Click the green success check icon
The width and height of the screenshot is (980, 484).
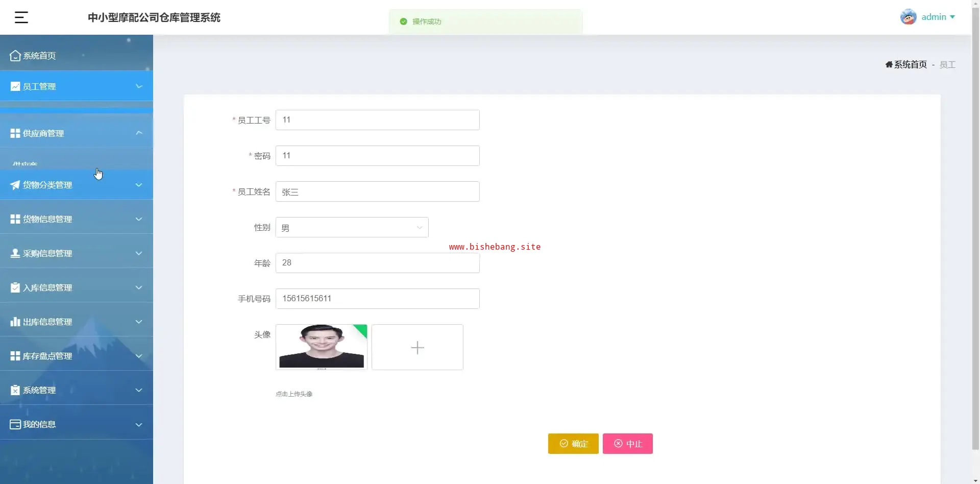tap(403, 21)
